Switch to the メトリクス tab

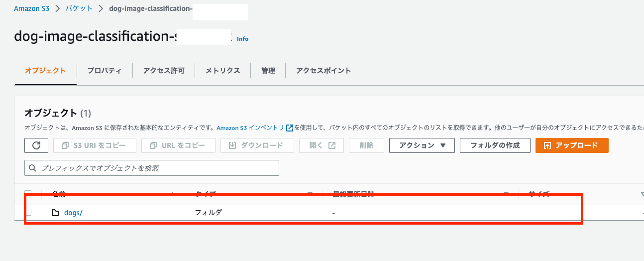point(223,71)
